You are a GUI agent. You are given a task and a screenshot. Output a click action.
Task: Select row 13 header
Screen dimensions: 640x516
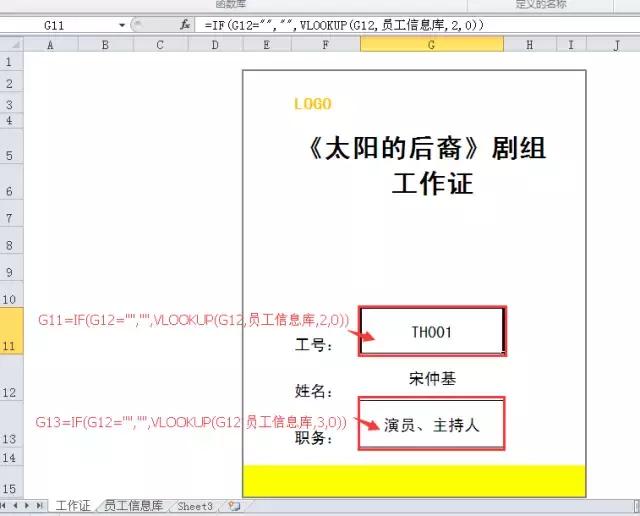(x=11, y=424)
